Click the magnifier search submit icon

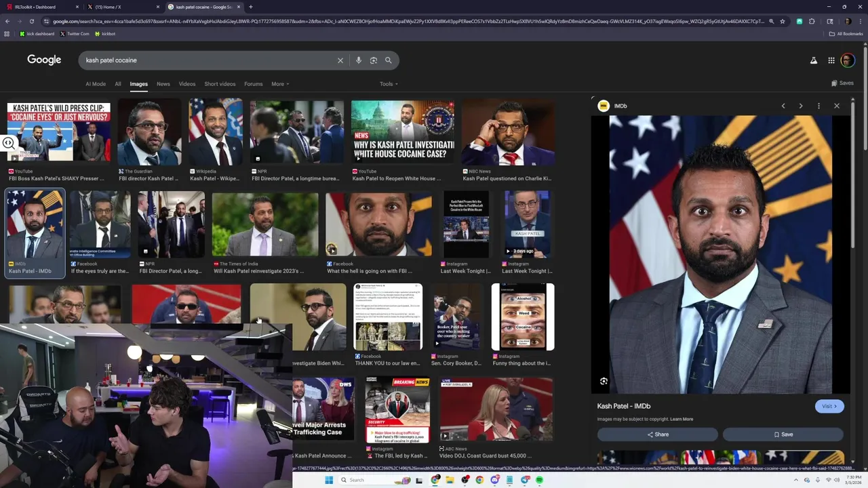point(389,60)
